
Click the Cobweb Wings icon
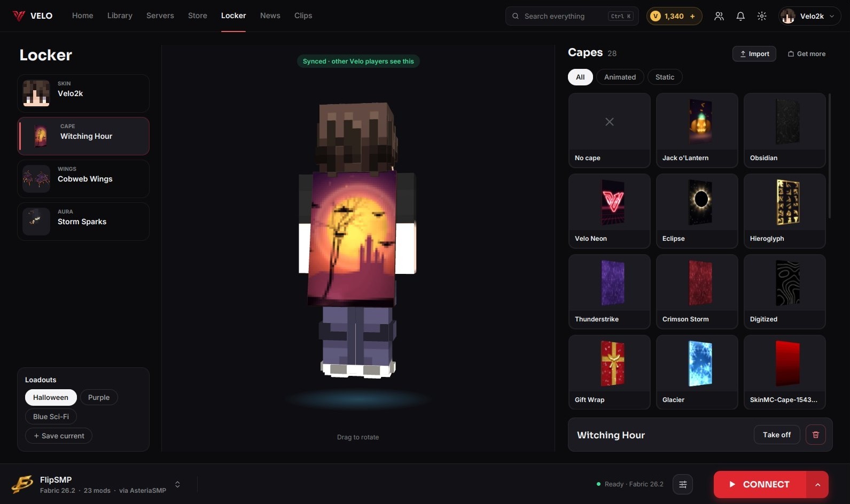[x=36, y=179]
